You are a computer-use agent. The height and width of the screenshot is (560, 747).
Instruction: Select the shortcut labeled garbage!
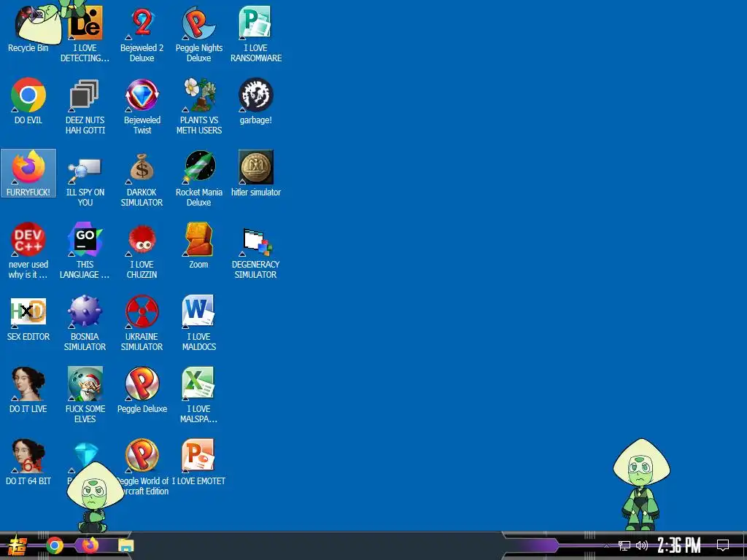[256, 101]
